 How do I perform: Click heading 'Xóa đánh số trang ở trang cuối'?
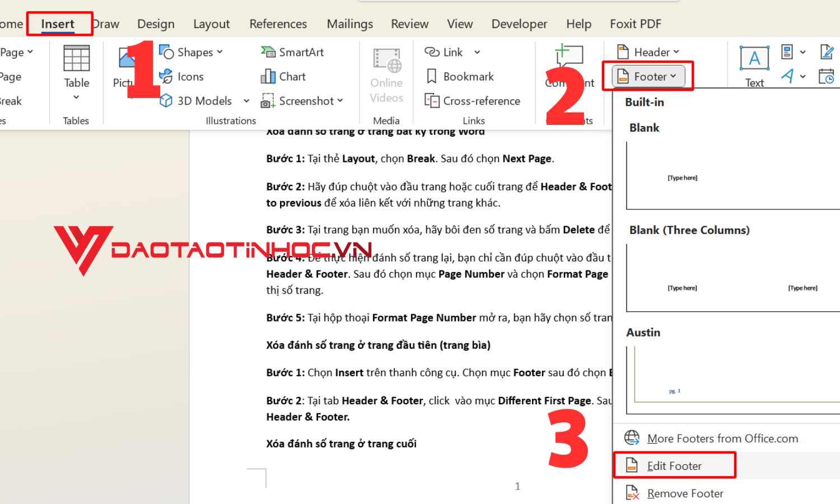[x=342, y=444]
